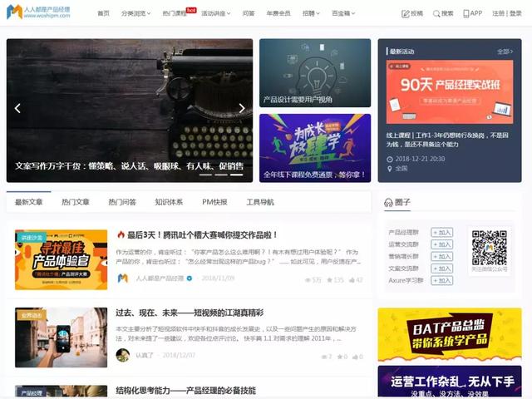Open the 运营工作杂乱 ad banner
532x399 pixels.
450,382
